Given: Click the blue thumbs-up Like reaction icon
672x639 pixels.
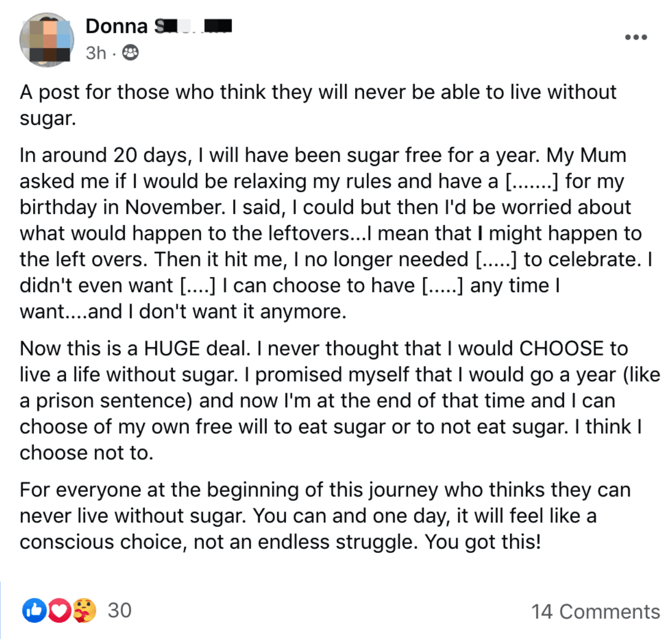Looking at the screenshot, I should point(34,611).
